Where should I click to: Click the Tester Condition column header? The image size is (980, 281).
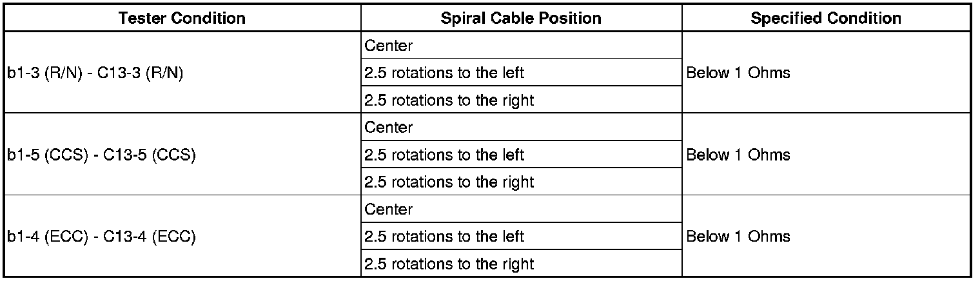coord(182,18)
